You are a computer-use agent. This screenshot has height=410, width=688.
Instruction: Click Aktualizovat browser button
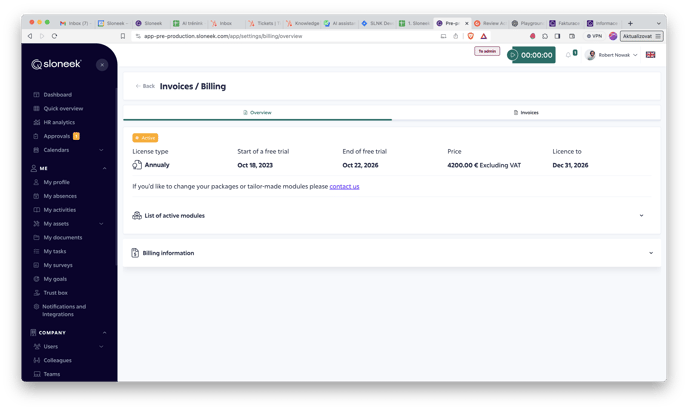641,36
